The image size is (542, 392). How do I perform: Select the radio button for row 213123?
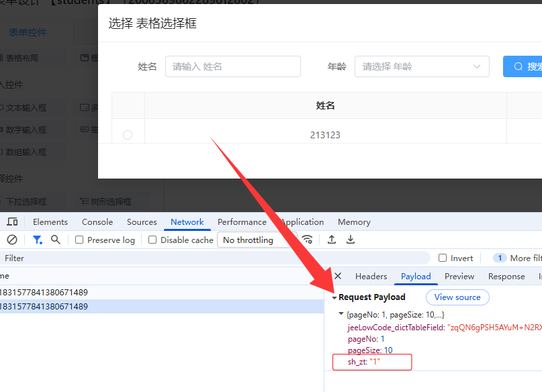click(128, 135)
